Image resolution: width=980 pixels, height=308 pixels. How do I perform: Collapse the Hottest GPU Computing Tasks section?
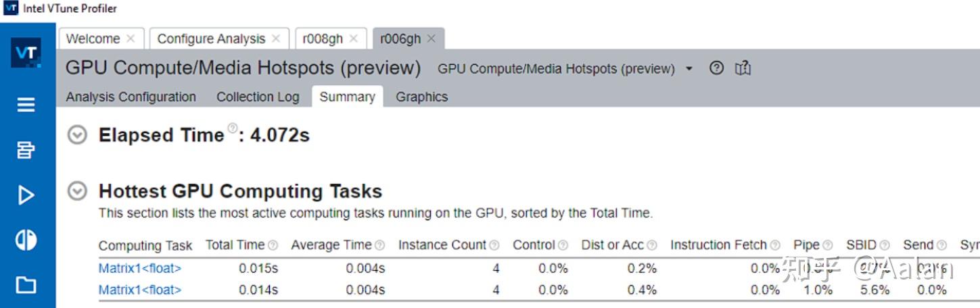78,191
